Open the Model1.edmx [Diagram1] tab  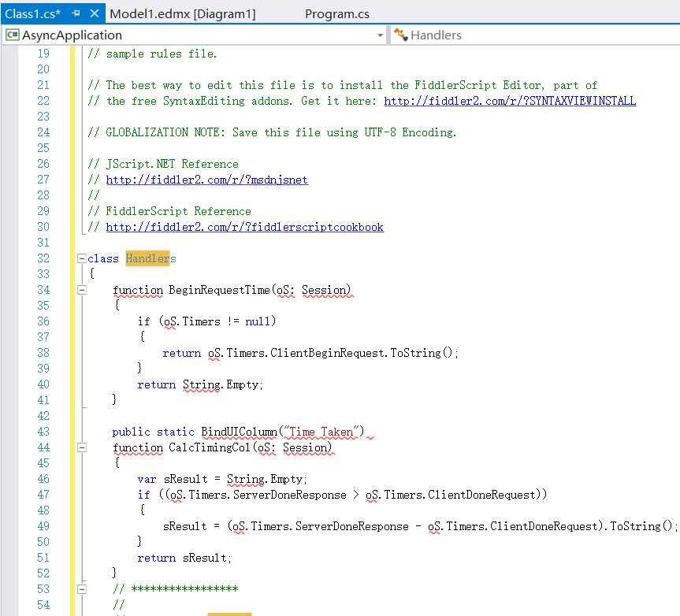click(x=183, y=14)
